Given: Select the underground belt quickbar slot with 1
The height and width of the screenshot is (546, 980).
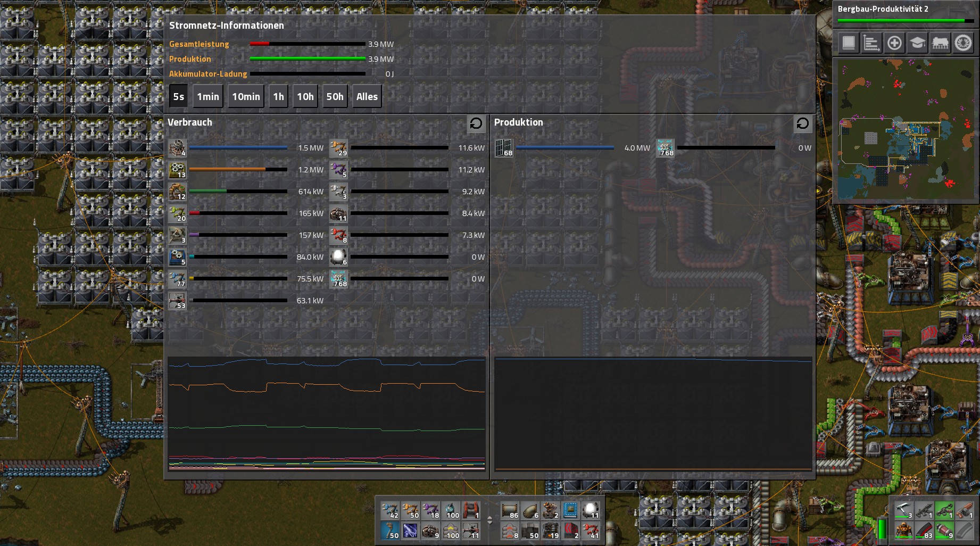Looking at the screenshot, I should (471, 510).
